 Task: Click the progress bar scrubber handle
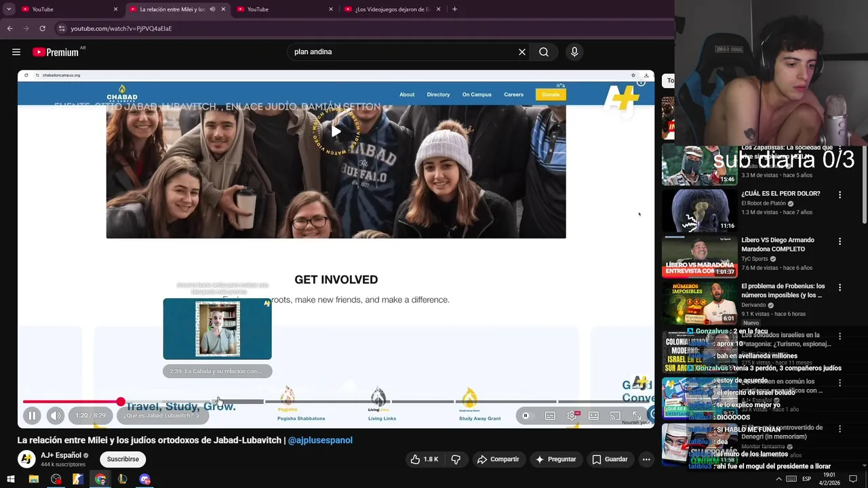coord(121,402)
